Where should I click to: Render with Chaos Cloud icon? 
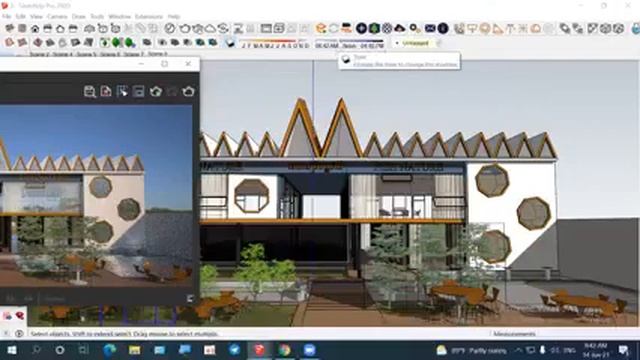coord(210,28)
